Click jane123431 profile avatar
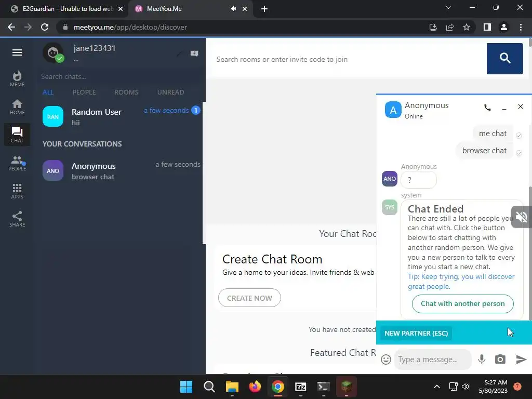 coord(54,53)
